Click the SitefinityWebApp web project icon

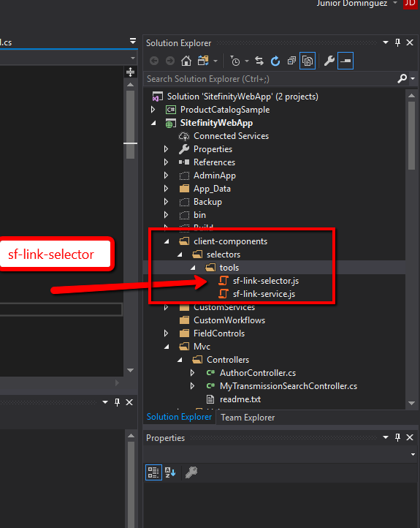pyautogui.click(x=170, y=124)
